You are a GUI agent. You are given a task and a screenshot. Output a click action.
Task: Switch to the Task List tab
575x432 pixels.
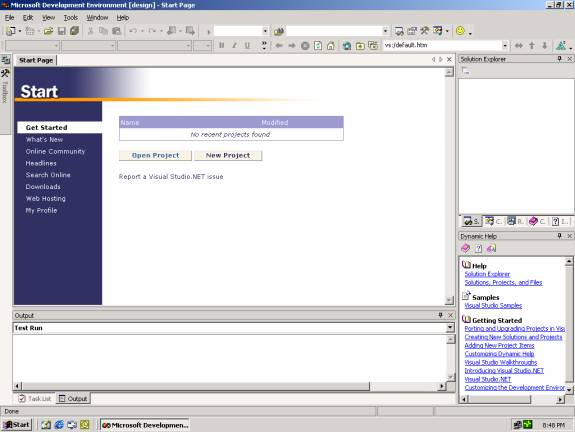pyautogui.click(x=35, y=399)
